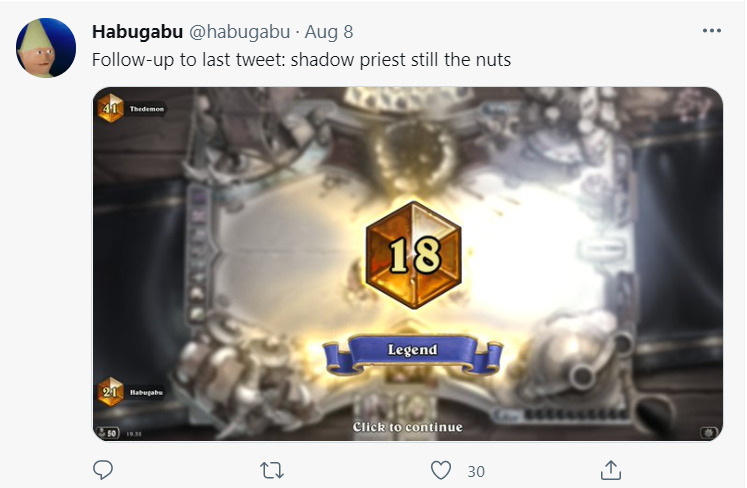
Task: Open the reply comment icon
Action: (103, 470)
